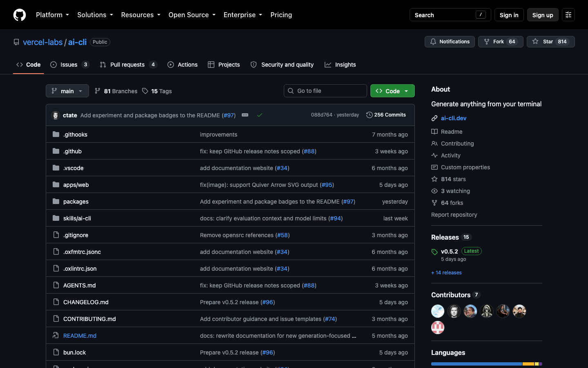
Task: Open the CHANGELOG.md file
Action: (x=86, y=302)
